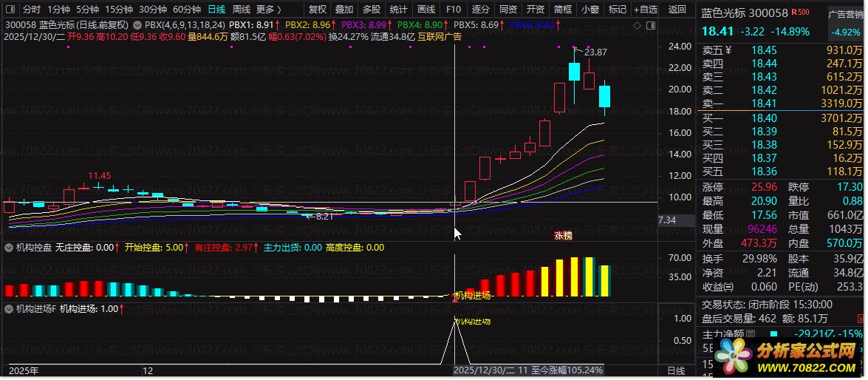Click the 买五 18.36 order row
Screen dimensions: 868x380
click(x=782, y=172)
